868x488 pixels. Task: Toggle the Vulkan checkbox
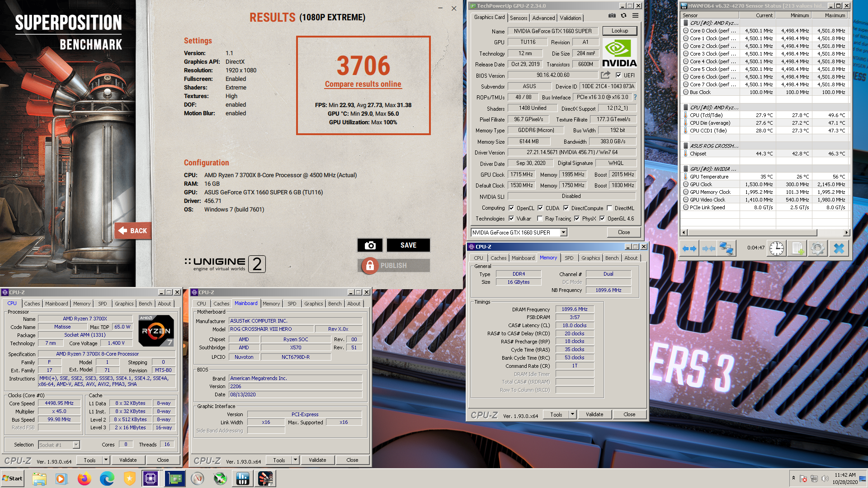coord(511,219)
